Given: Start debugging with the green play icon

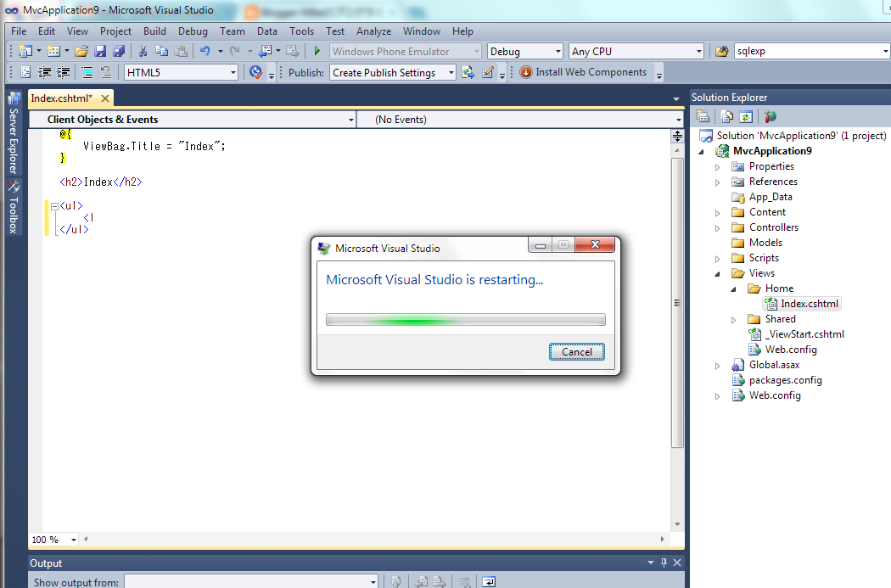Looking at the screenshot, I should coord(317,51).
